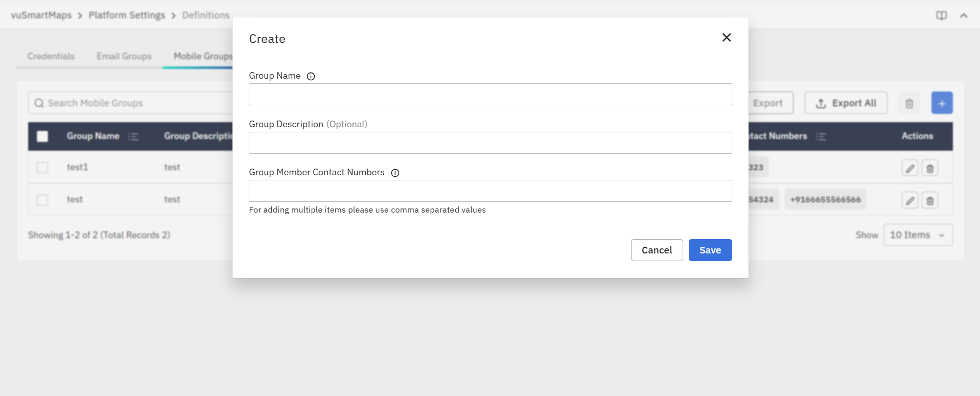Delete the test1 group row

(930, 168)
